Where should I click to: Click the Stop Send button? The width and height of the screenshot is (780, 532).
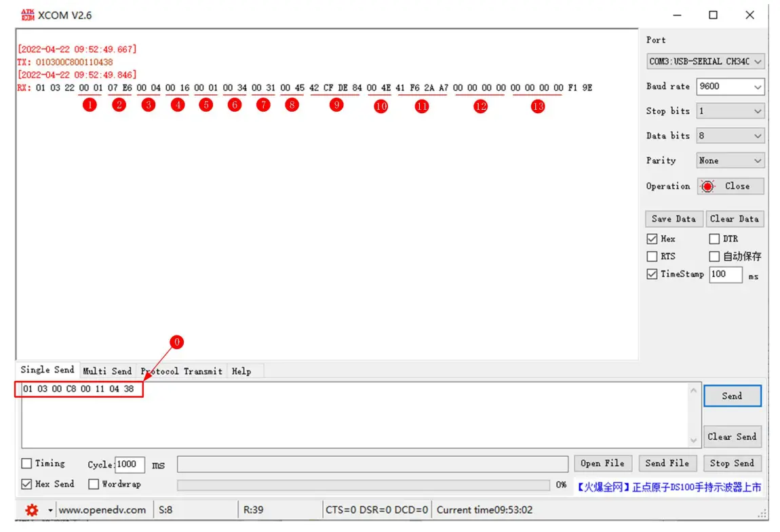pyautogui.click(x=732, y=464)
